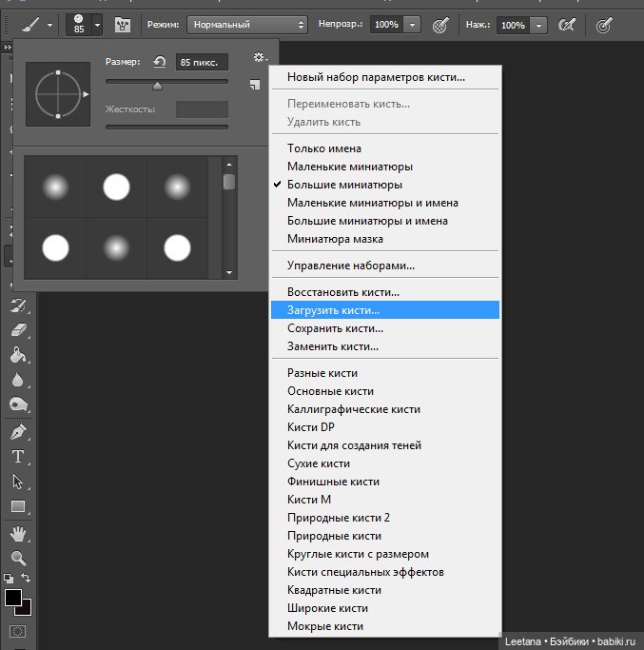644x650 pixels.
Task: Click the brush list scroll down arrow
Action: (229, 272)
